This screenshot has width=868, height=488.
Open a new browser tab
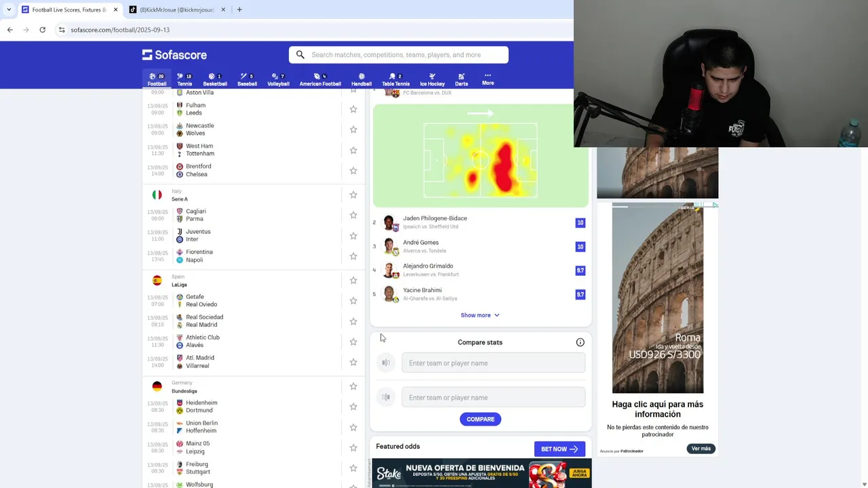[239, 9]
